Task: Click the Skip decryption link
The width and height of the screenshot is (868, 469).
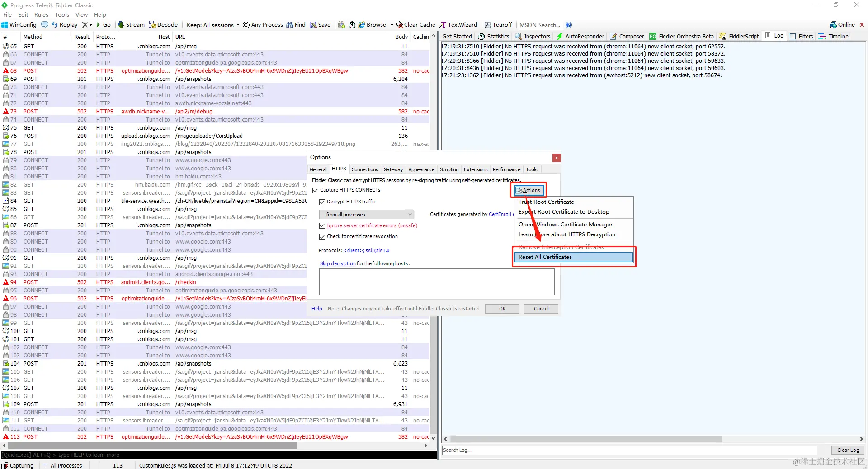Action: pos(338,264)
